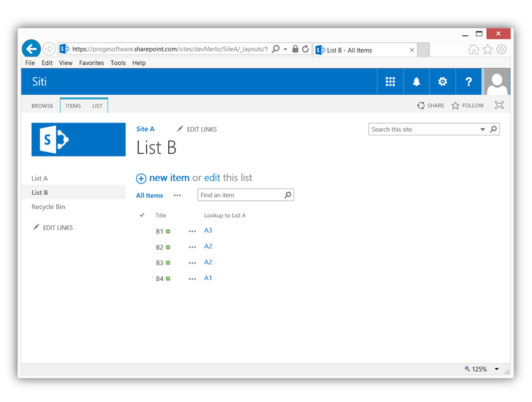Viewport: 532px width, 402px height.
Task: Click the new item plus icon
Action: (141, 178)
